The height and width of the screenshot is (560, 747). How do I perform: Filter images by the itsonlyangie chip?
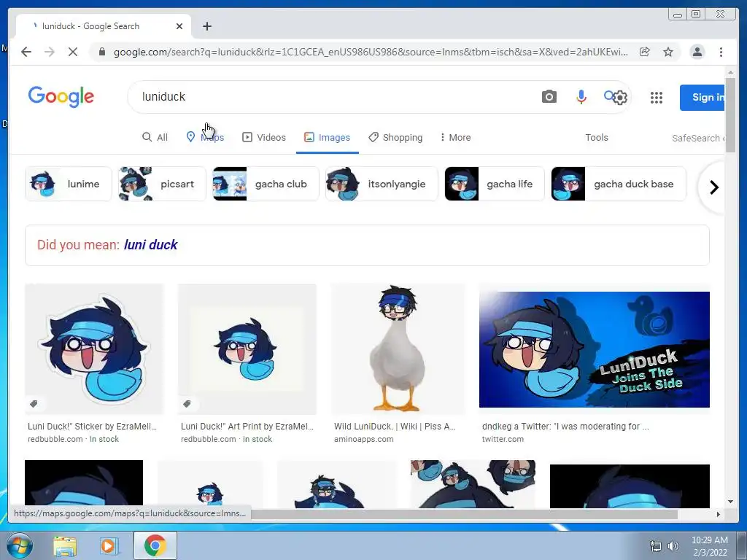[381, 184]
